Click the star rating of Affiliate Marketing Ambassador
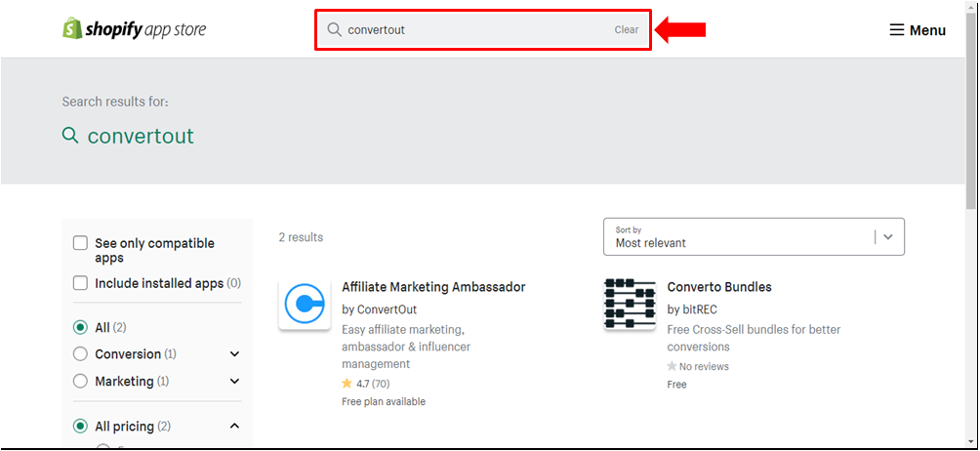The width and height of the screenshot is (980, 451). pos(347,384)
